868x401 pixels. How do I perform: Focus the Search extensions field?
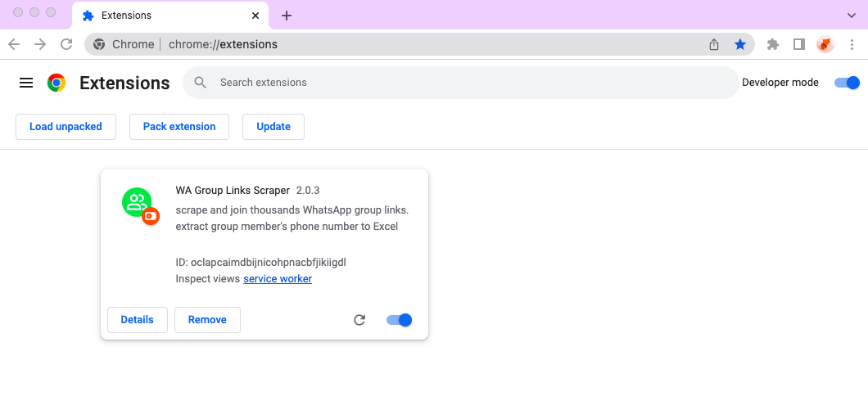coord(460,83)
